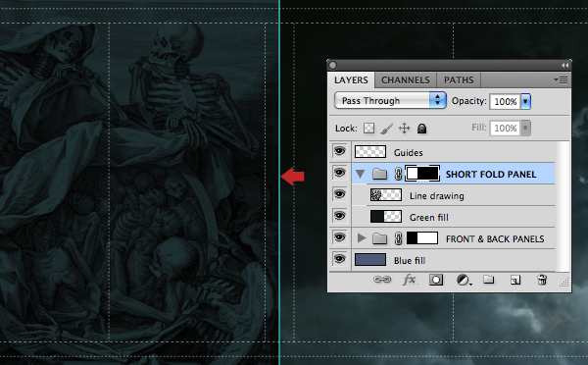The width and height of the screenshot is (588, 365).
Task: Lock image pixels brush icon
Action: tap(387, 129)
